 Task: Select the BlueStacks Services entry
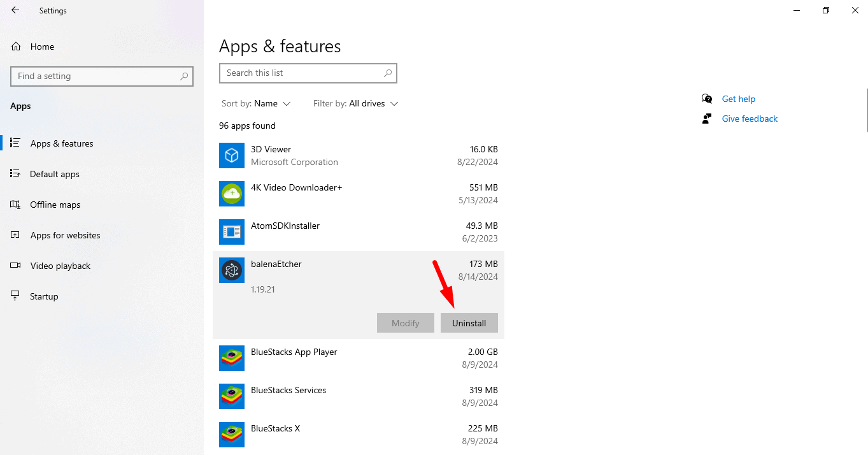[x=359, y=396]
